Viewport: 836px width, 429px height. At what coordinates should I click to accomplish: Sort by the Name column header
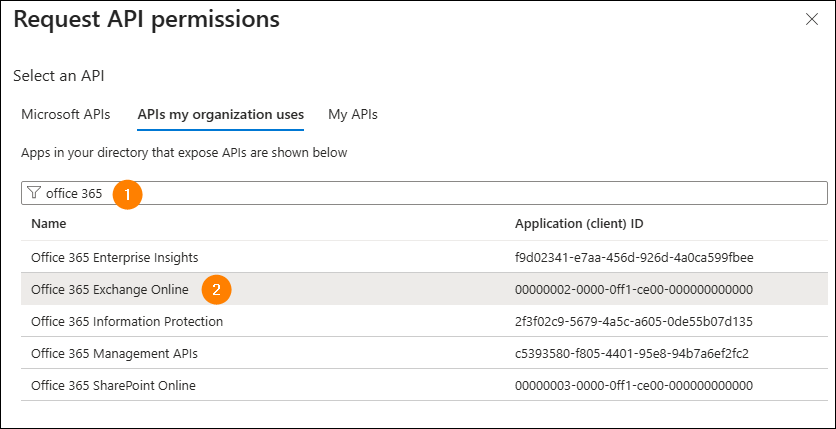point(48,223)
